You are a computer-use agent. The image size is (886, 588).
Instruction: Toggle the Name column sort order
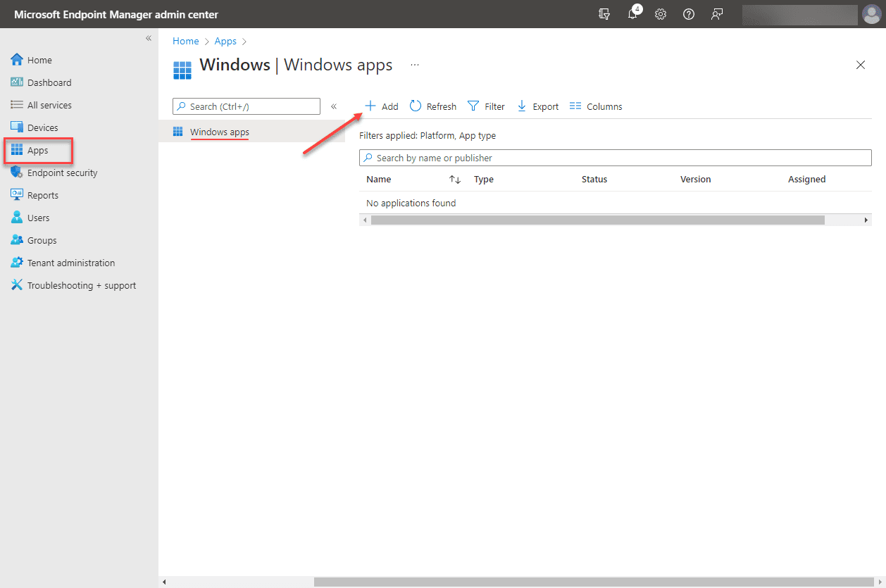(454, 179)
